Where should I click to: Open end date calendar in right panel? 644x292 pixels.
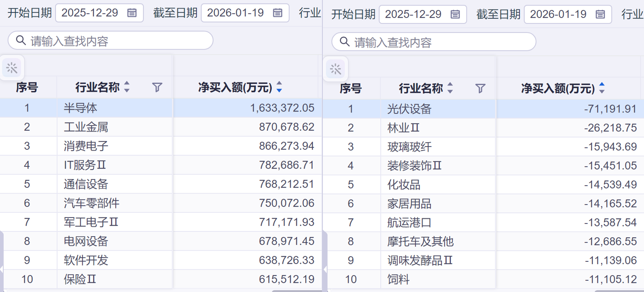(x=600, y=14)
